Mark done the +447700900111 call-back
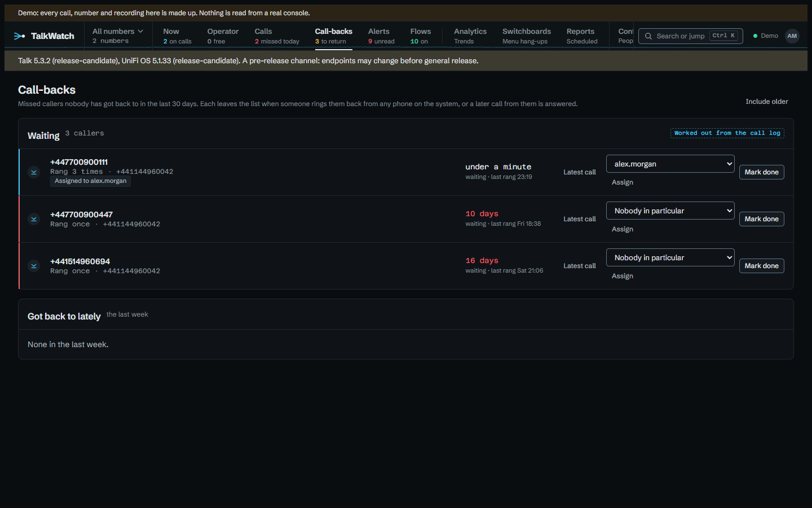812x508 pixels. 761,172
